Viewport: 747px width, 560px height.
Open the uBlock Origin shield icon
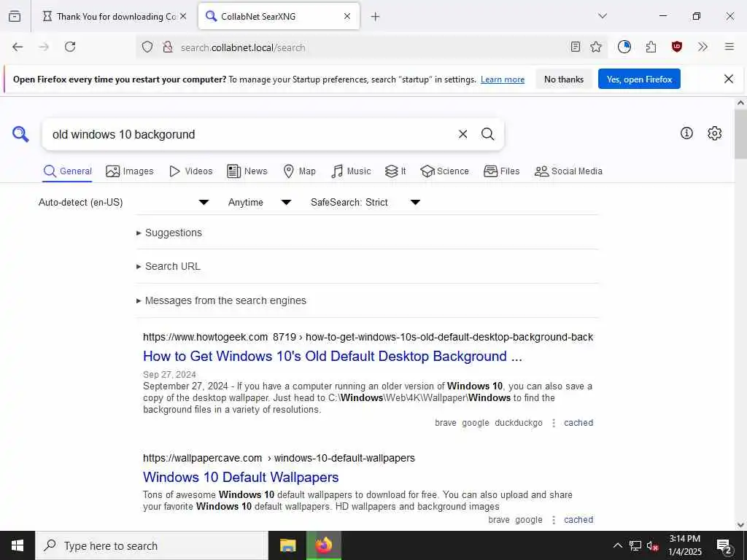pyautogui.click(x=677, y=47)
